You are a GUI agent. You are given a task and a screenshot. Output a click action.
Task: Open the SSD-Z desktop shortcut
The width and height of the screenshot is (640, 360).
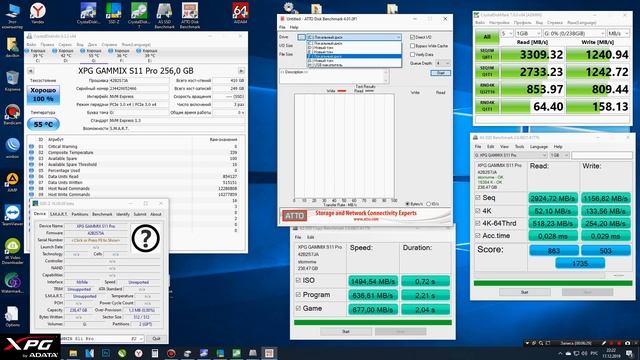coord(113,13)
